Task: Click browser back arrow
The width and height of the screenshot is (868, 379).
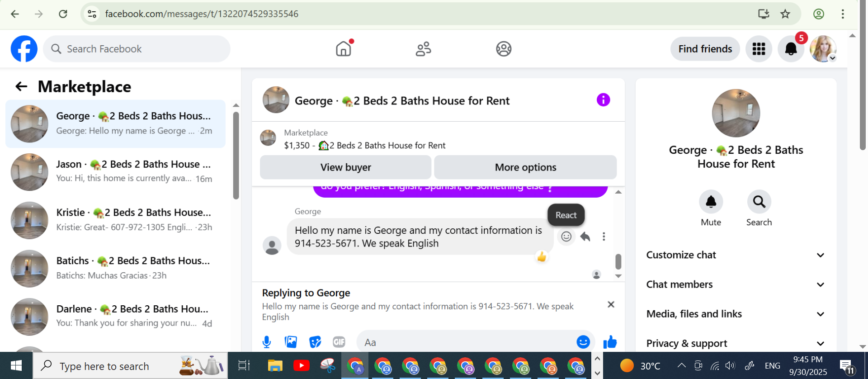Action: pyautogui.click(x=15, y=14)
